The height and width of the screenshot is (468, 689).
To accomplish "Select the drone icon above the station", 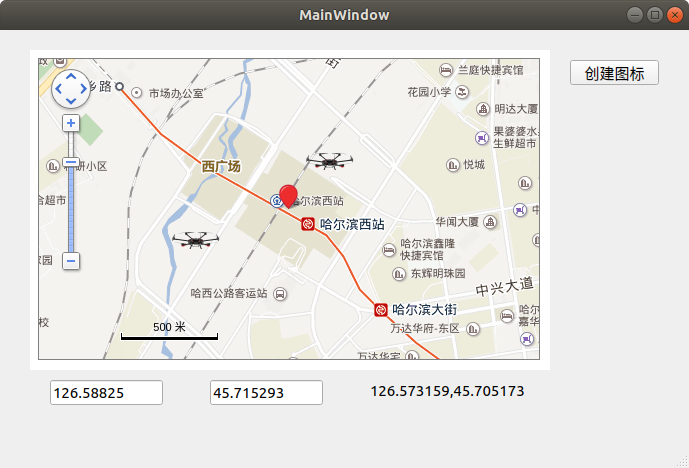I will tap(330, 161).
